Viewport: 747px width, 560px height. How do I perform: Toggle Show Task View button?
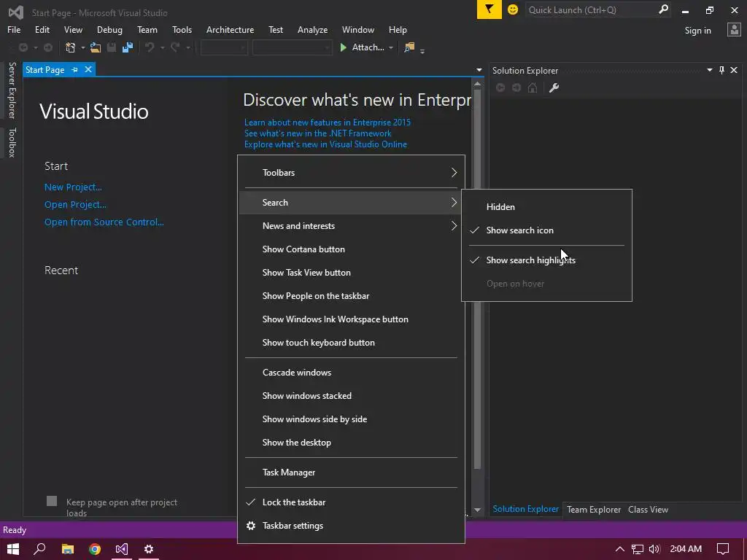351,273
